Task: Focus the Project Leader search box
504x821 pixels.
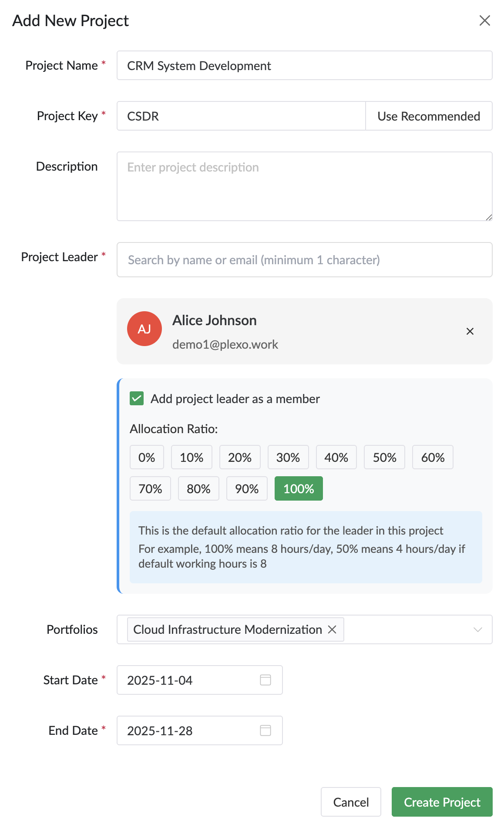Action: click(x=304, y=260)
